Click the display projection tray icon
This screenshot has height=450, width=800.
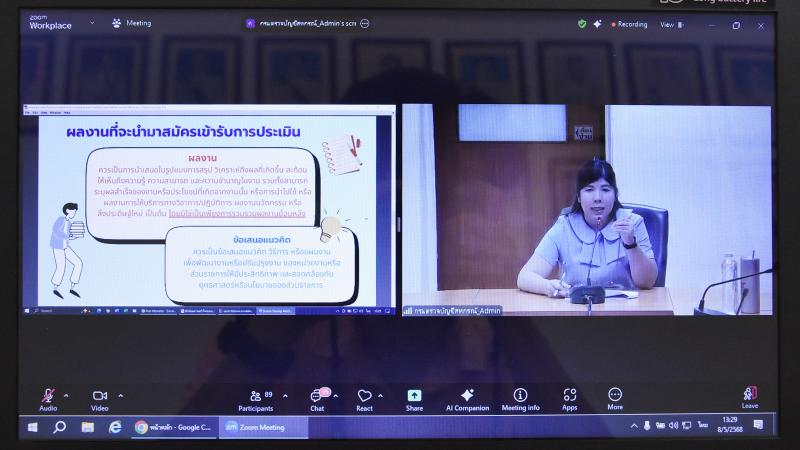click(x=687, y=426)
